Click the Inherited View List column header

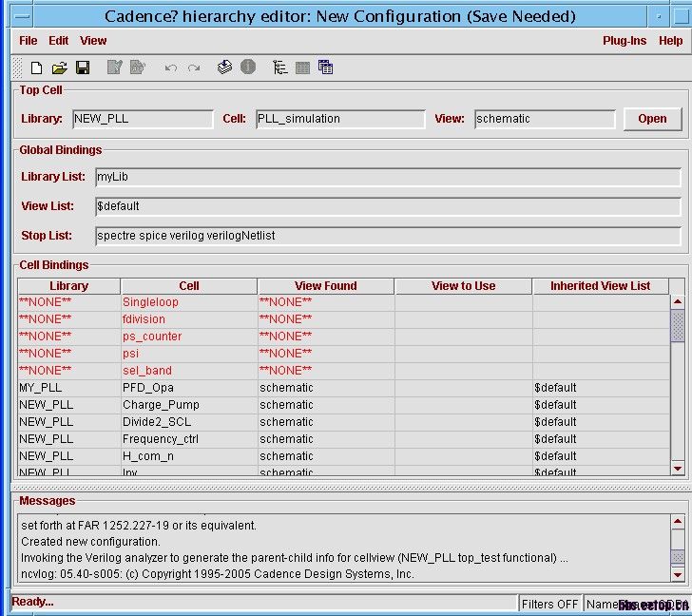pos(600,286)
